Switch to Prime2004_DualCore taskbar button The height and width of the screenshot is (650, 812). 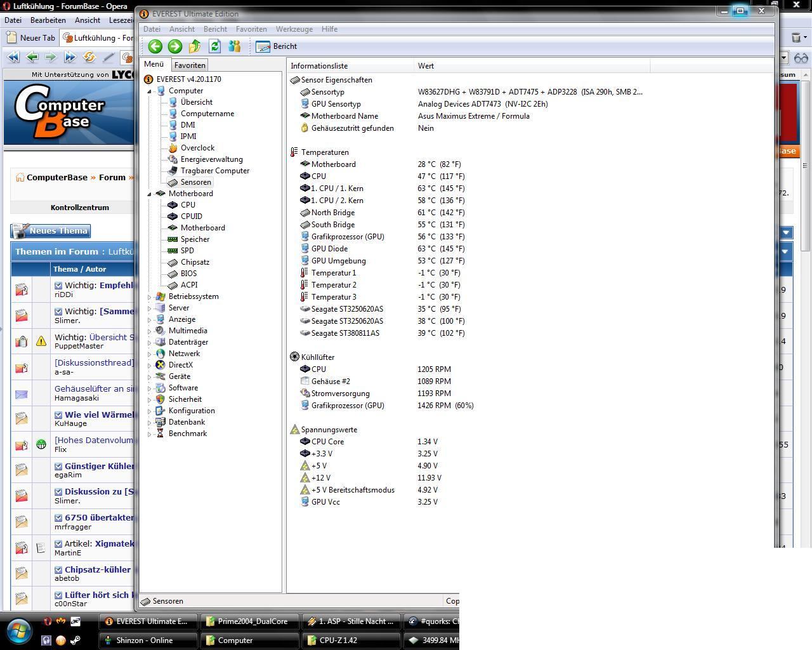tap(250, 621)
